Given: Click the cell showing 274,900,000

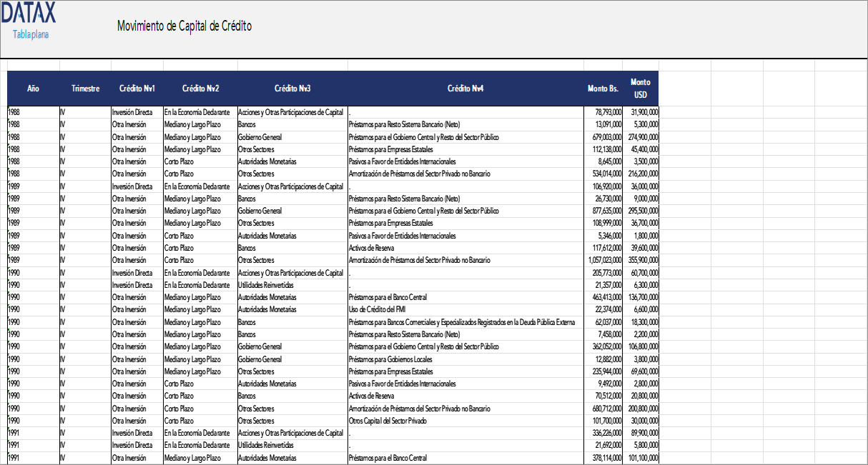Looking at the screenshot, I should click(641, 137).
